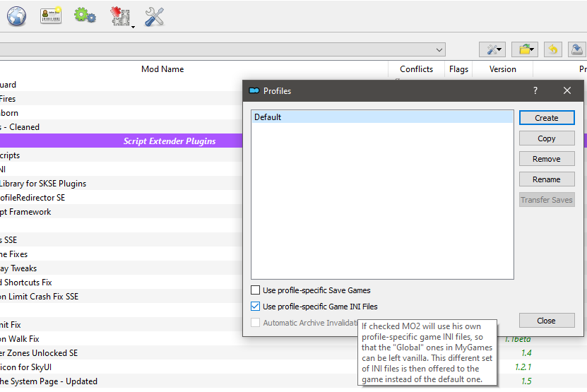Open Profiles ID card toolbar icon
The height and width of the screenshot is (392, 587).
pos(51,16)
